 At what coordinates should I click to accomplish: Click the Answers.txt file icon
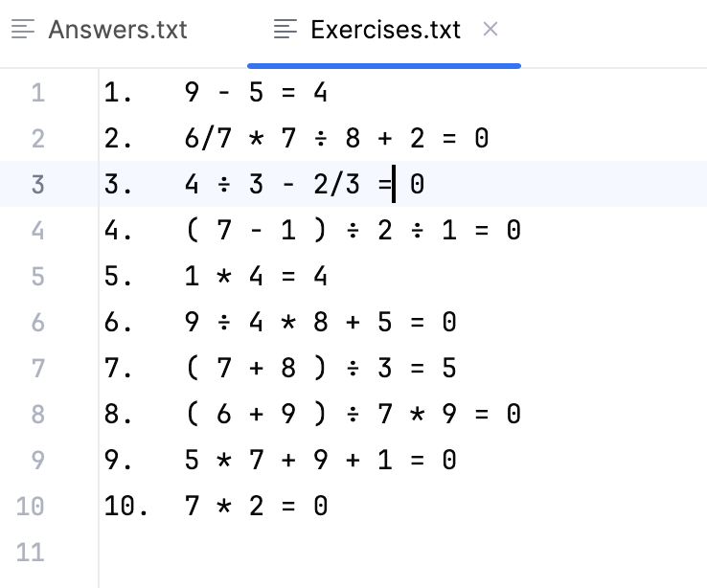coord(25,30)
